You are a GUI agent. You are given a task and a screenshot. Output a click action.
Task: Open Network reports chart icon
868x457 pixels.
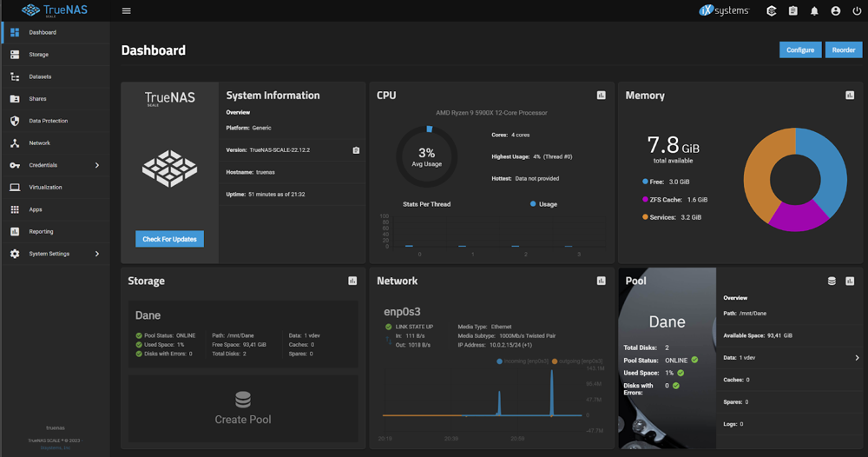point(602,281)
